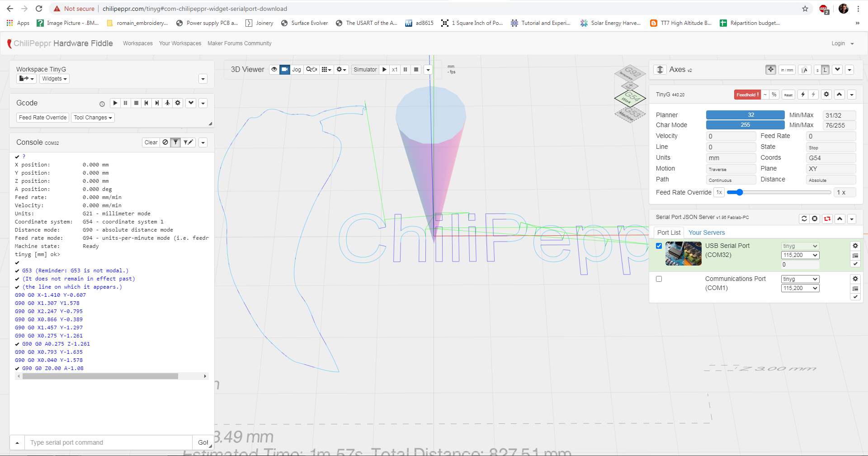Collapse the TinyG widget with up chevron
Image resolution: width=868 pixels, height=456 pixels.
coord(840,95)
